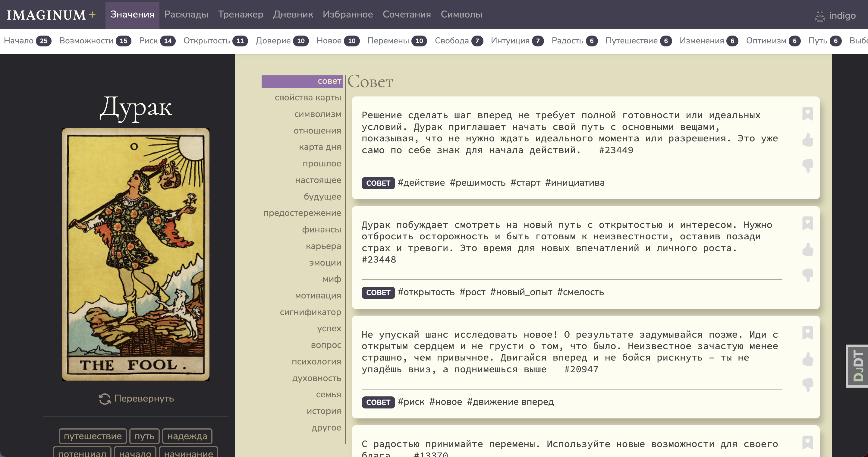Go to the Тренажер tab
The image size is (868, 457).
[240, 14]
